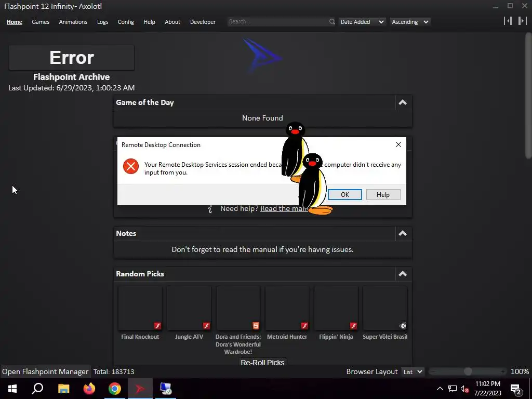
Task: Open the Help tab
Action: (149, 22)
